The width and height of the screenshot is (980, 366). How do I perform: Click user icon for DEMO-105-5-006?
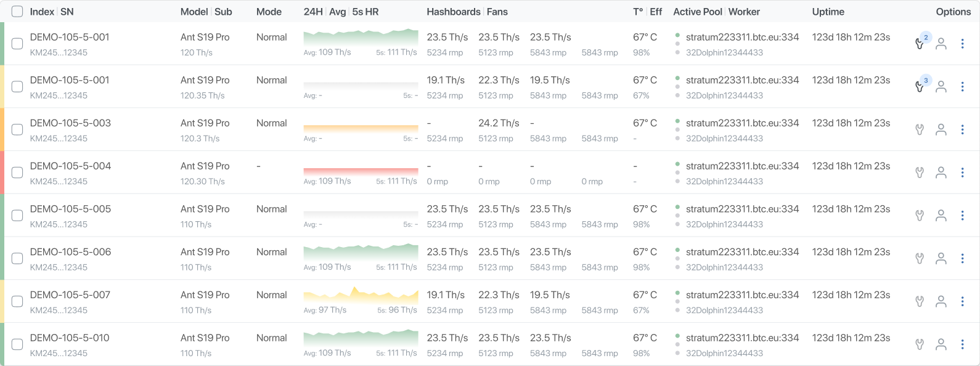941,258
